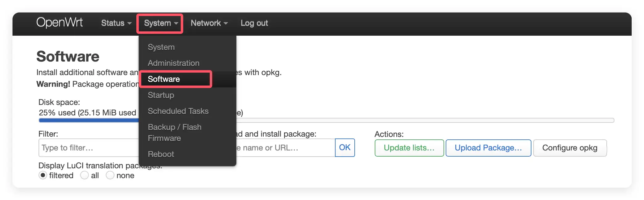Select Software from the System menu
The width and height of the screenshot is (644, 200).
188,79
